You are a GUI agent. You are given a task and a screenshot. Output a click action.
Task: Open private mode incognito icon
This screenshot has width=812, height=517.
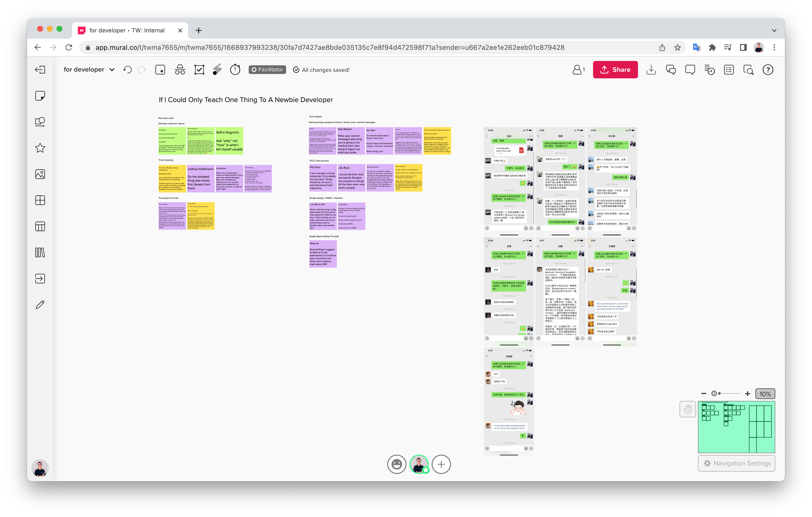click(180, 70)
